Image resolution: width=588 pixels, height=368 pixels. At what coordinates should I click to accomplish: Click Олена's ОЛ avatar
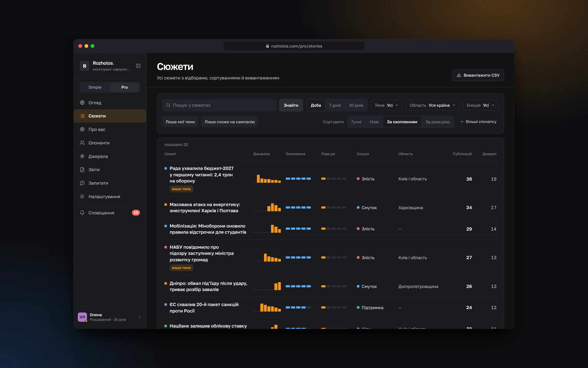coord(82,317)
